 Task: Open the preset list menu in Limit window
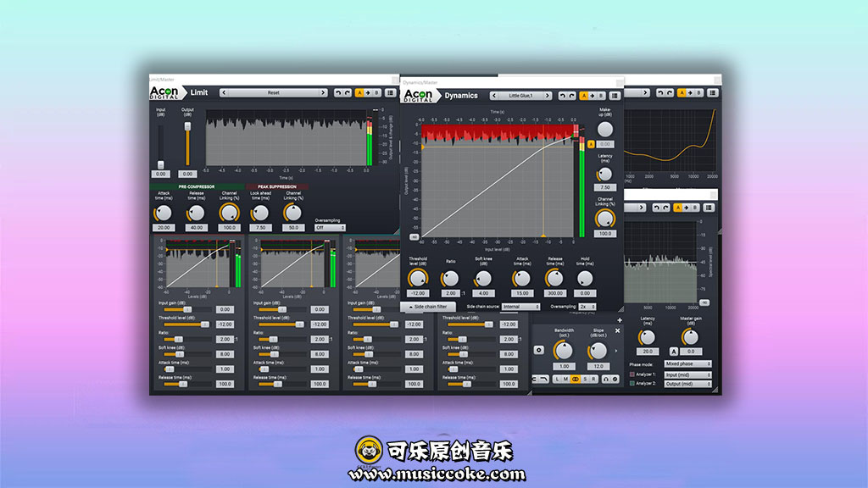pyautogui.click(x=390, y=93)
